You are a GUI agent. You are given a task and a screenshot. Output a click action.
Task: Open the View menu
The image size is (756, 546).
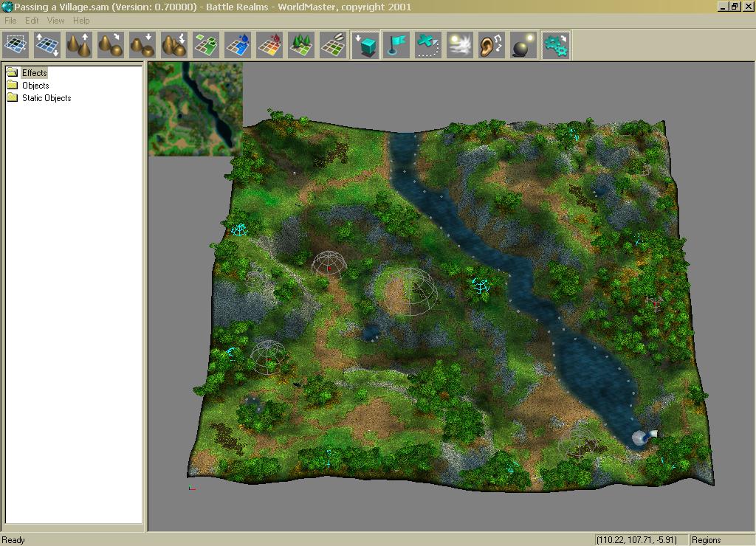pyautogui.click(x=55, y=20)
